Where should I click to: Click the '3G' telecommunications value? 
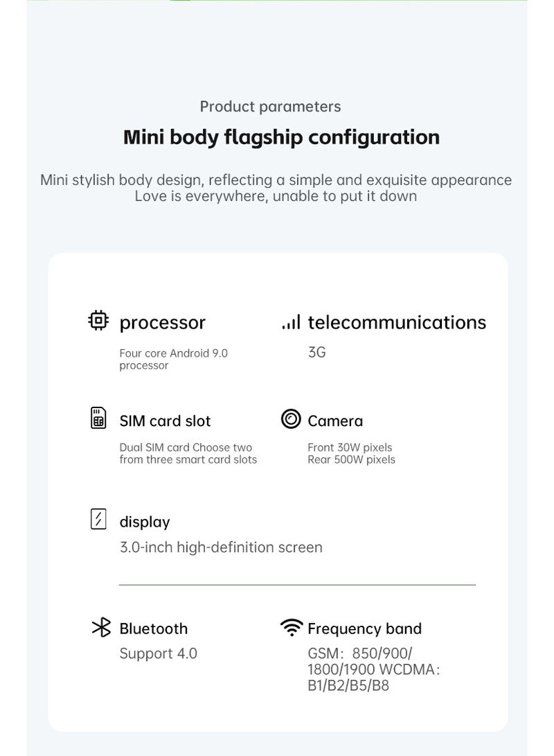(317, 352)
